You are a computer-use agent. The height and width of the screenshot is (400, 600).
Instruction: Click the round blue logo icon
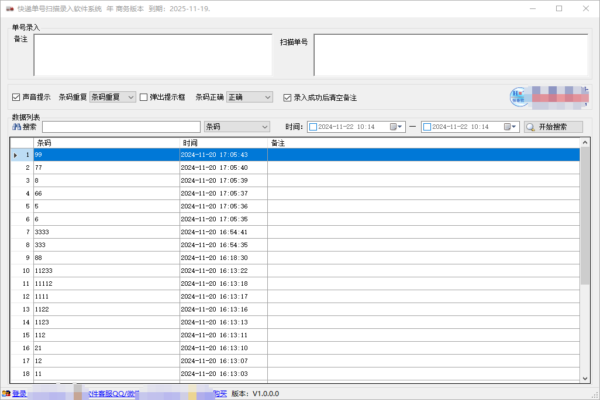[x=520, y=98]
